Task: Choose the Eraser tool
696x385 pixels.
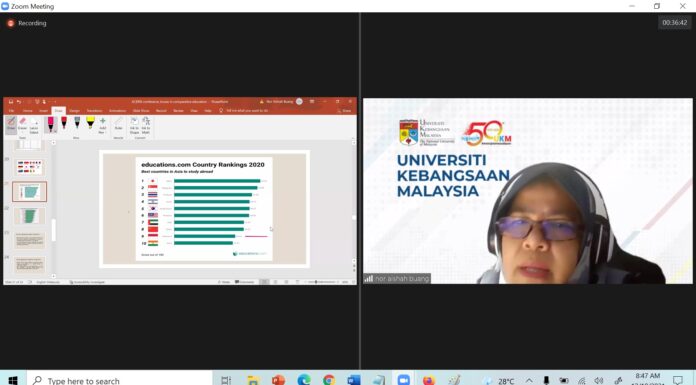Action: 23,124
